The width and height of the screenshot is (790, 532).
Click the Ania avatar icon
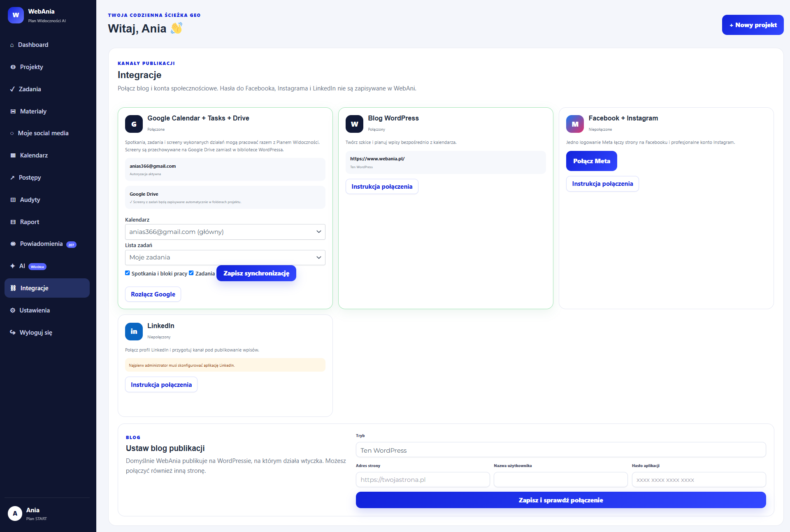[x=15, y=513]
